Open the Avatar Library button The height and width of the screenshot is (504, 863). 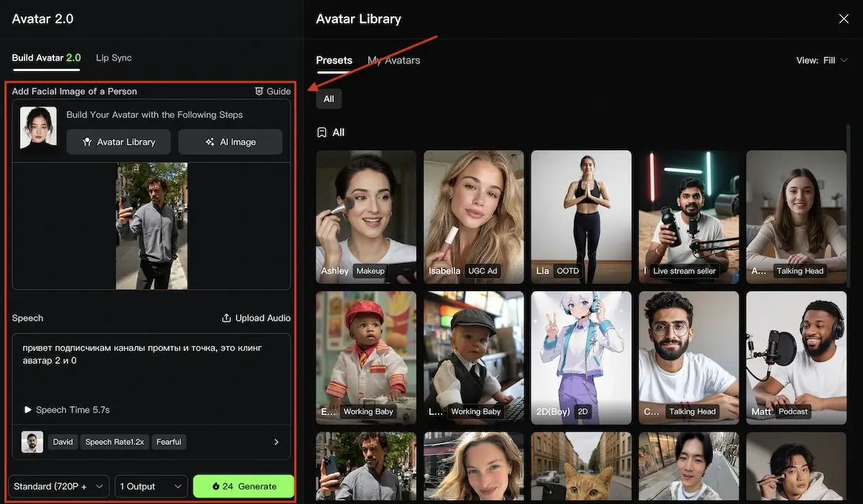point(119,142)
